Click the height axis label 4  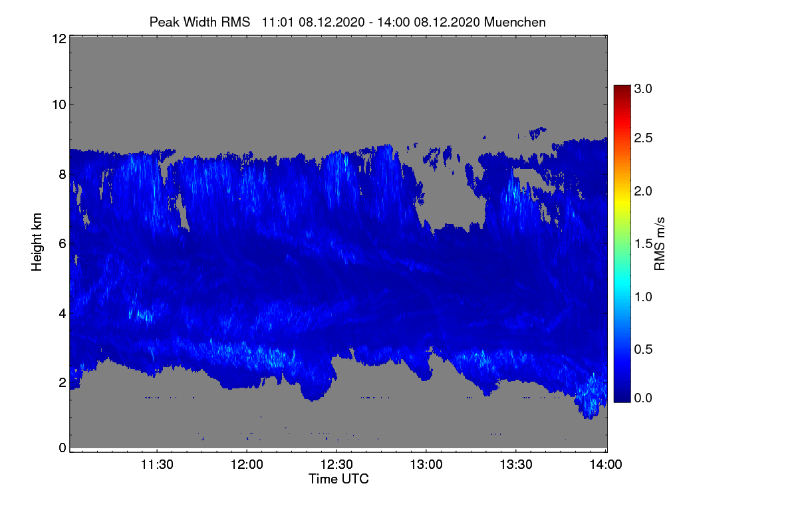coord(63,313)
